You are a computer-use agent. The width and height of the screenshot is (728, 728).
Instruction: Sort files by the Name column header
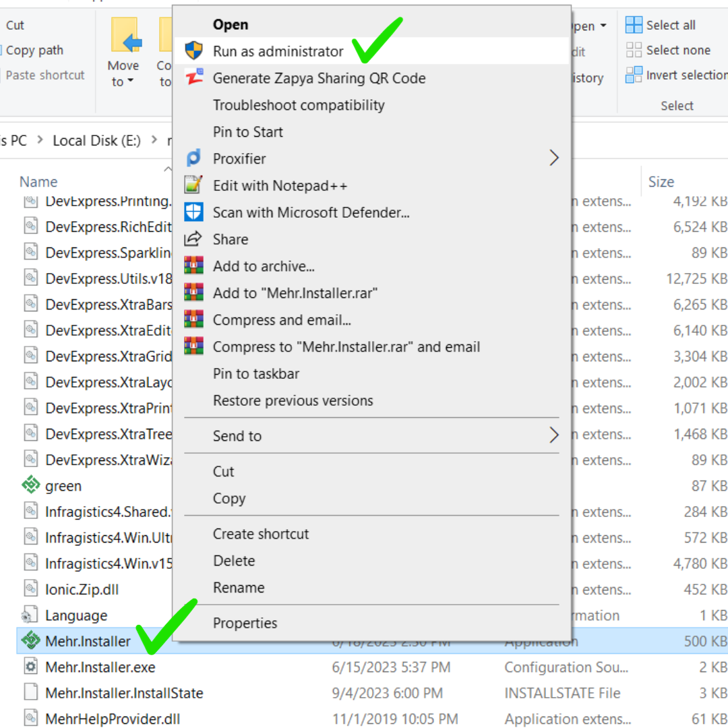(38, 181)
